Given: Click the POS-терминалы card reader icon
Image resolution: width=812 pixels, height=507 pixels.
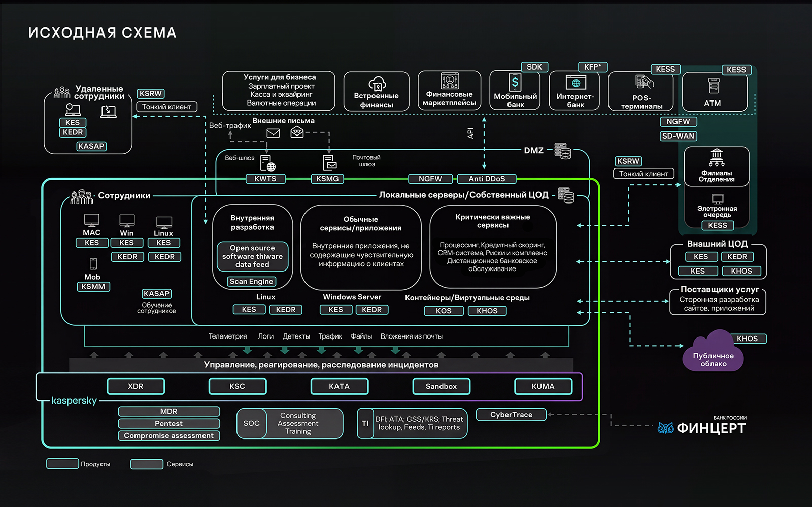Looking at the screenshot, I should point(644,82).
